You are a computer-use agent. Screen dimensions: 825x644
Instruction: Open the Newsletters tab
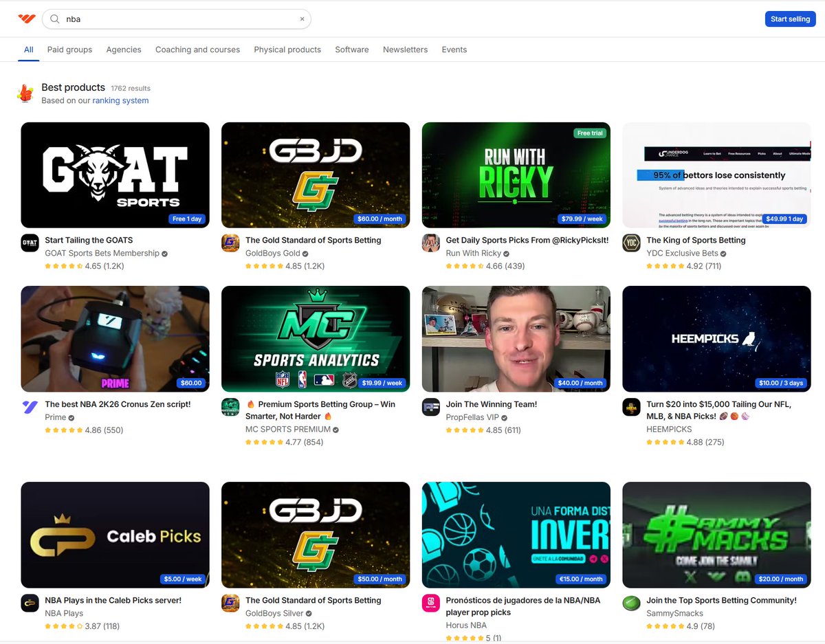tap(405, 49)
